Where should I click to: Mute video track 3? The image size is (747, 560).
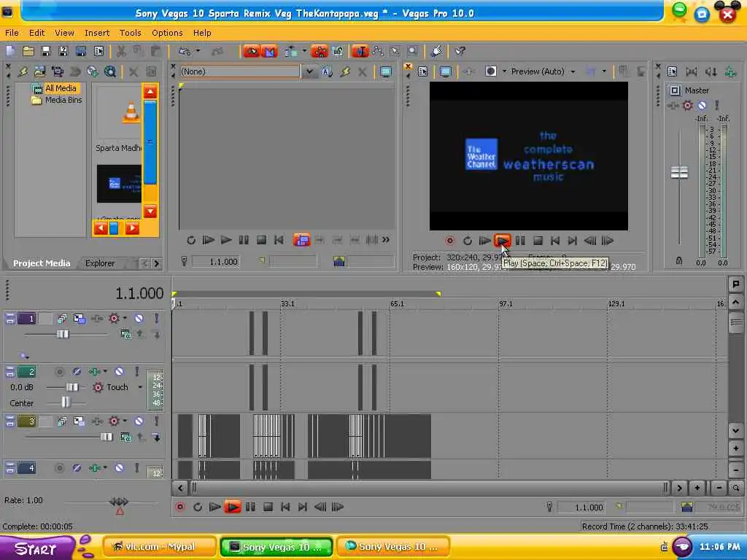click(139, 421)
